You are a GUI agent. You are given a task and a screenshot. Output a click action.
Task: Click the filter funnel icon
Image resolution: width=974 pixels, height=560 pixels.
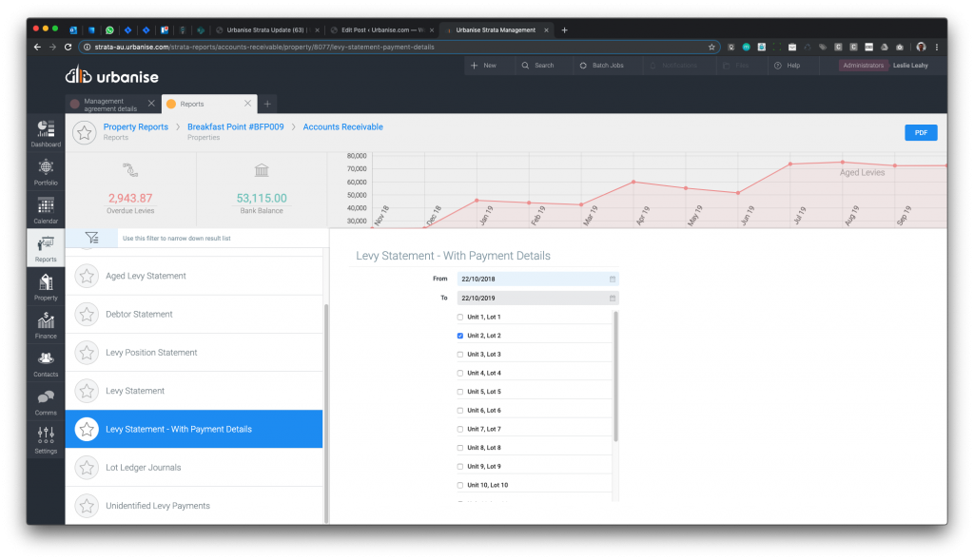coord(91,238)
